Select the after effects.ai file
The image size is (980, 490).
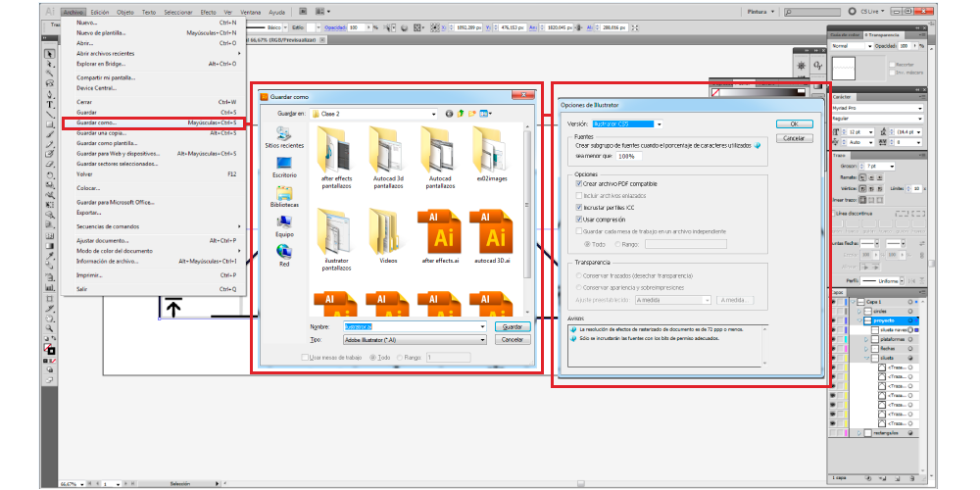pos(441,235)
